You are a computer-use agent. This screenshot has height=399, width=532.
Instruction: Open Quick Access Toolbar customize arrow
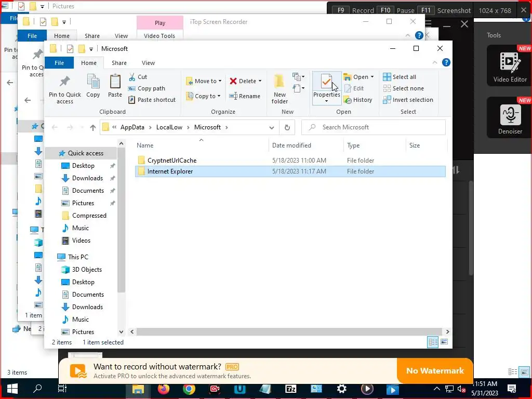point(91,49)
